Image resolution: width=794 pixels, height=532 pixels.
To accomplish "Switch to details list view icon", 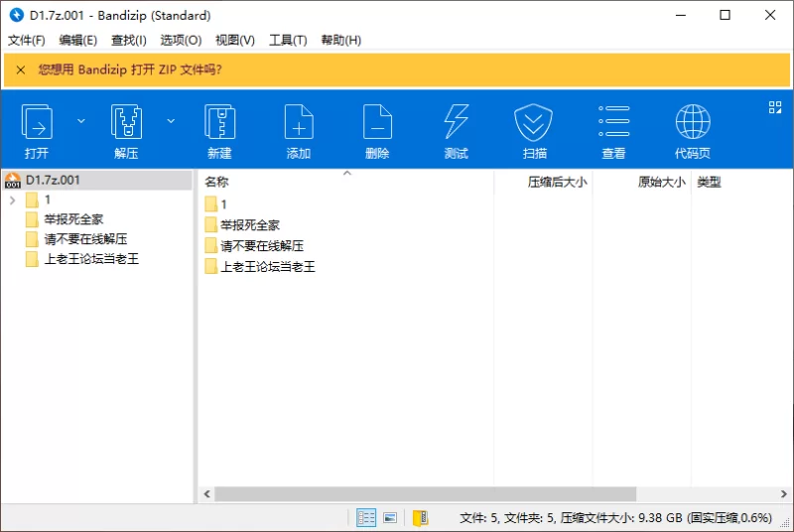I will (x=366, y=518).
